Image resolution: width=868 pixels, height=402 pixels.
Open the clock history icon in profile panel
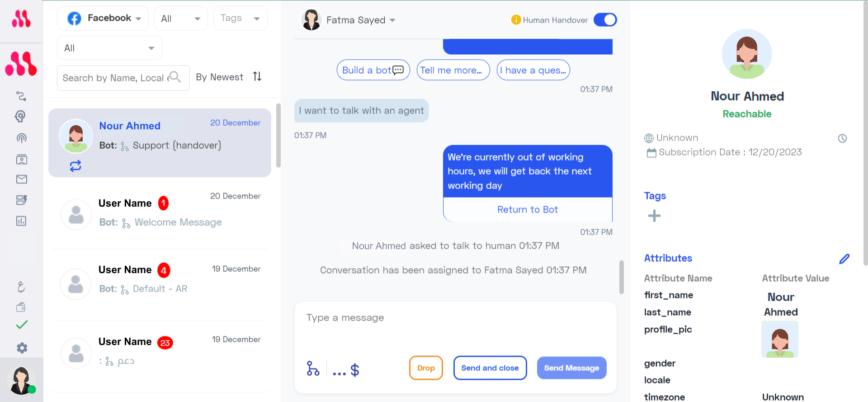(x=842, y=138)
